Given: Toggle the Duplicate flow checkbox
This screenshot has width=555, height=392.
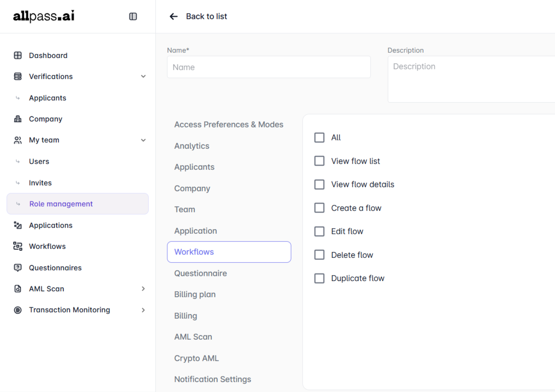Looking at the screenshot, I should point(319,278).
